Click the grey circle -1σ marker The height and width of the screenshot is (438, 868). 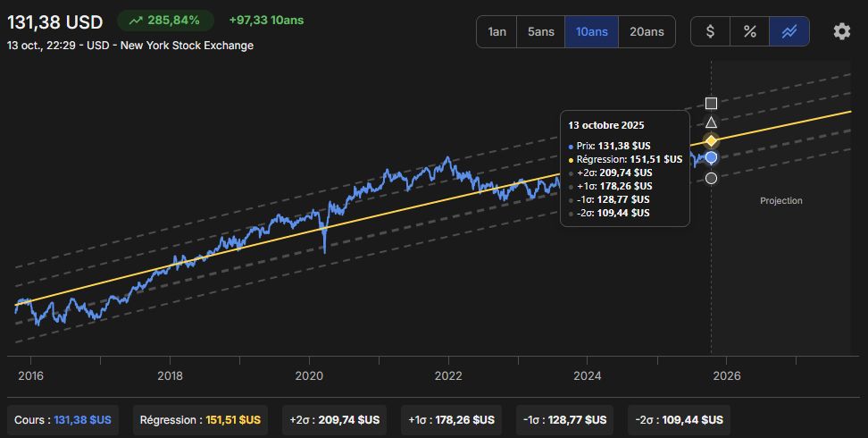[x=712, y=178]
